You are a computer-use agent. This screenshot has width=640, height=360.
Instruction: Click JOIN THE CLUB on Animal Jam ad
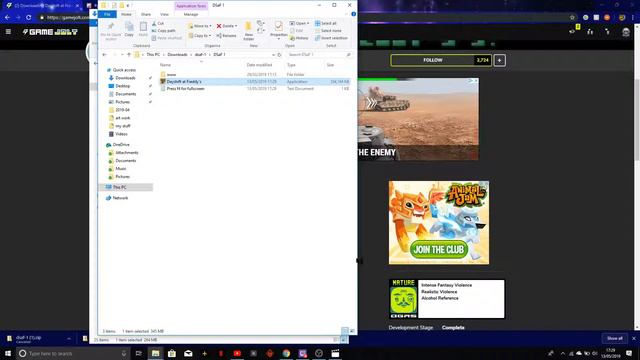tap(439, 249)
